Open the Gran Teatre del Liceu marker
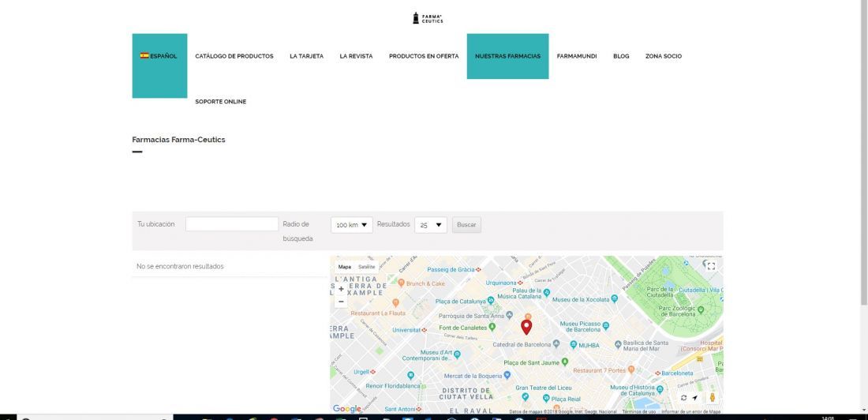868x420 pixels. 525,396
